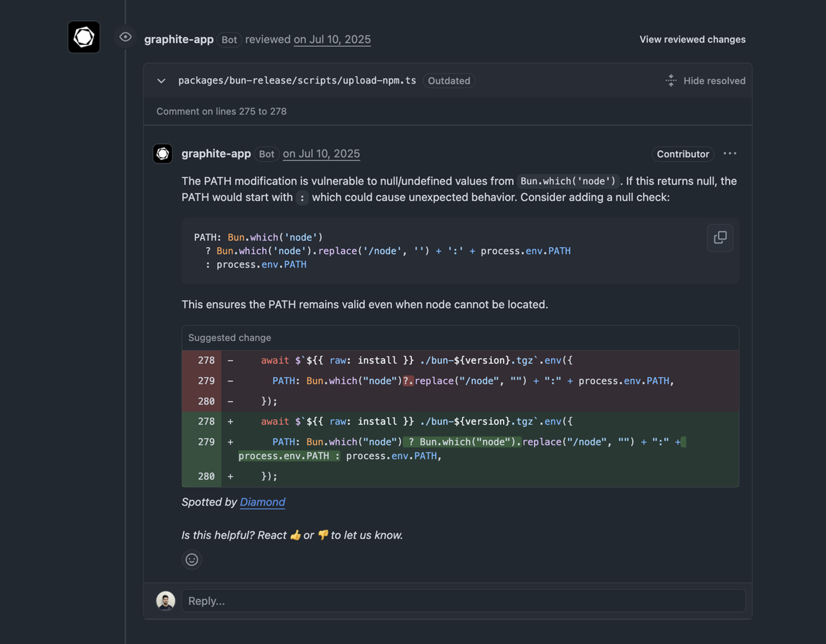Click the user avatar beside Reply box
Viewport: 826px width, 644px height.
click(x=166, y=601)
